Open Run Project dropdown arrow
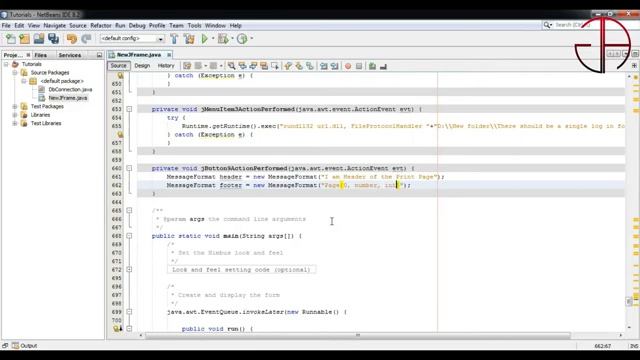640x360 pixels. pos(213,39)
